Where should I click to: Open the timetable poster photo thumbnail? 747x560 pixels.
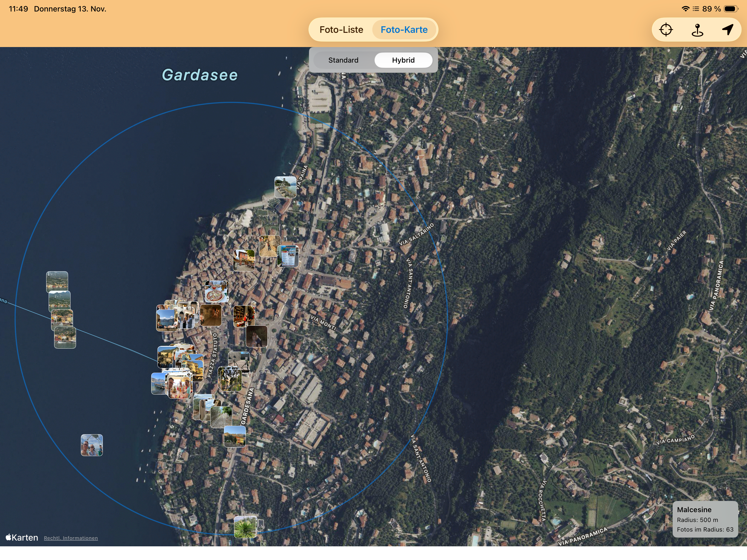tap(288, 256)
